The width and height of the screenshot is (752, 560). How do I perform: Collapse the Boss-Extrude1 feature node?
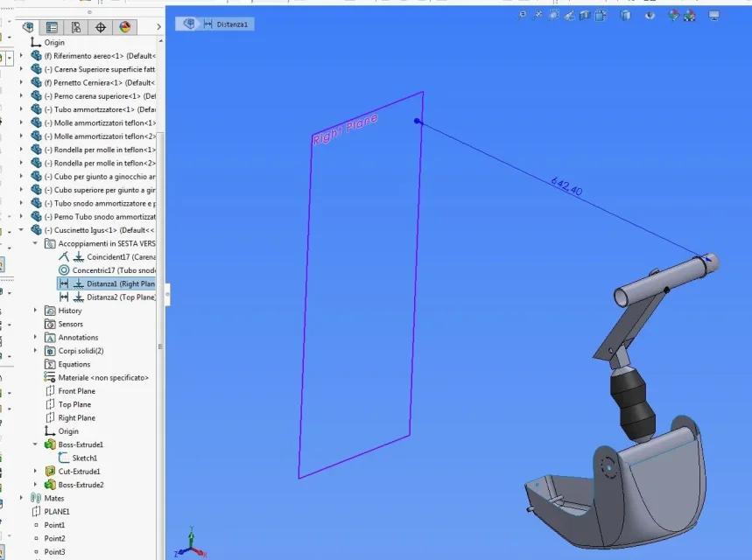coord(36,444)
